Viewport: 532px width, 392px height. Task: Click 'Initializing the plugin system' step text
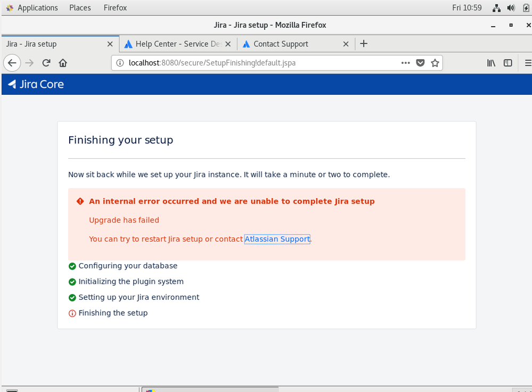[131, 281]
